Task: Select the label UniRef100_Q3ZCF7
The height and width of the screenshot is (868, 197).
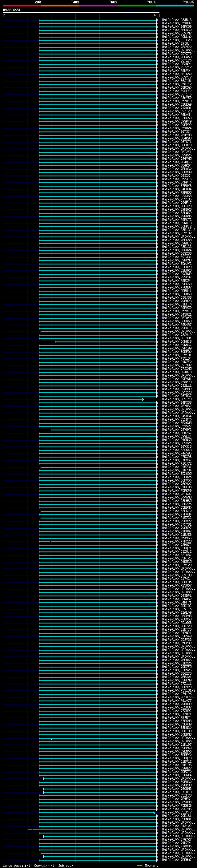Action: point(177,813)
